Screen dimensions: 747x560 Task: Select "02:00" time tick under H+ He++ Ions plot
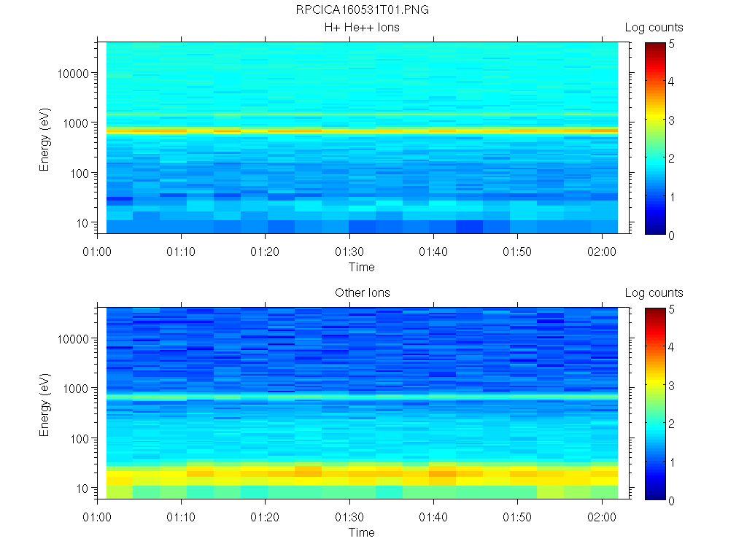[x=602, y=252]
